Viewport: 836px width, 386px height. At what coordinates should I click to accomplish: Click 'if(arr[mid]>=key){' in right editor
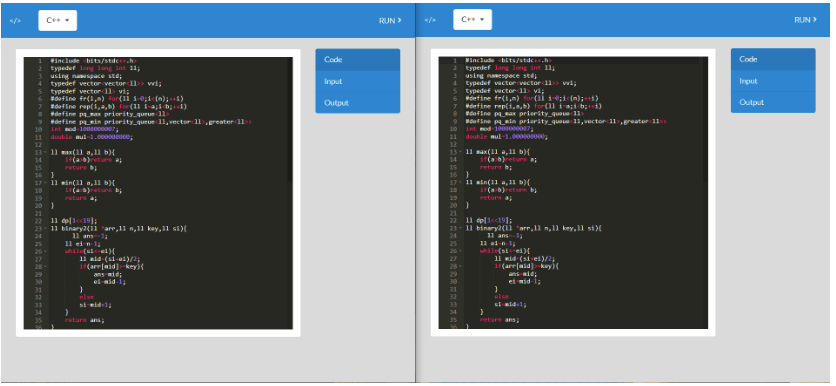pyautogui.click(x=527, y=266)
